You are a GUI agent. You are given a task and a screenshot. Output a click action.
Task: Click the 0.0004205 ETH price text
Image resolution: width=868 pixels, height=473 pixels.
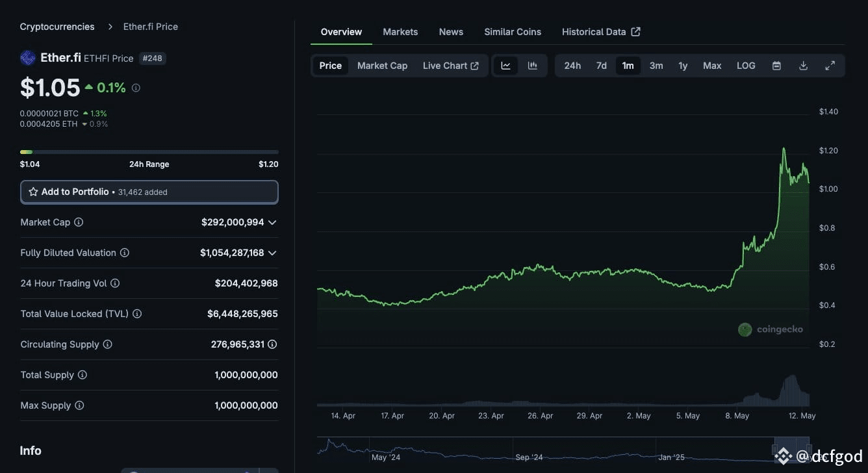(49, 124)
